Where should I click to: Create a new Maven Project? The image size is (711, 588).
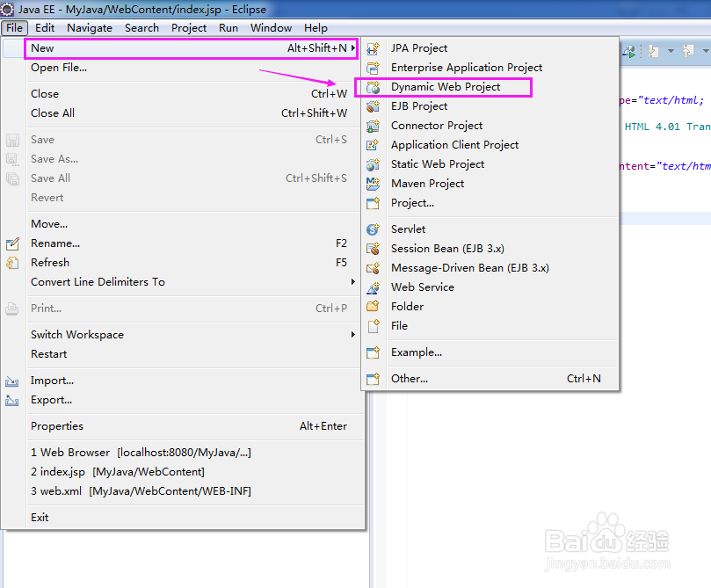pos(427,183)
